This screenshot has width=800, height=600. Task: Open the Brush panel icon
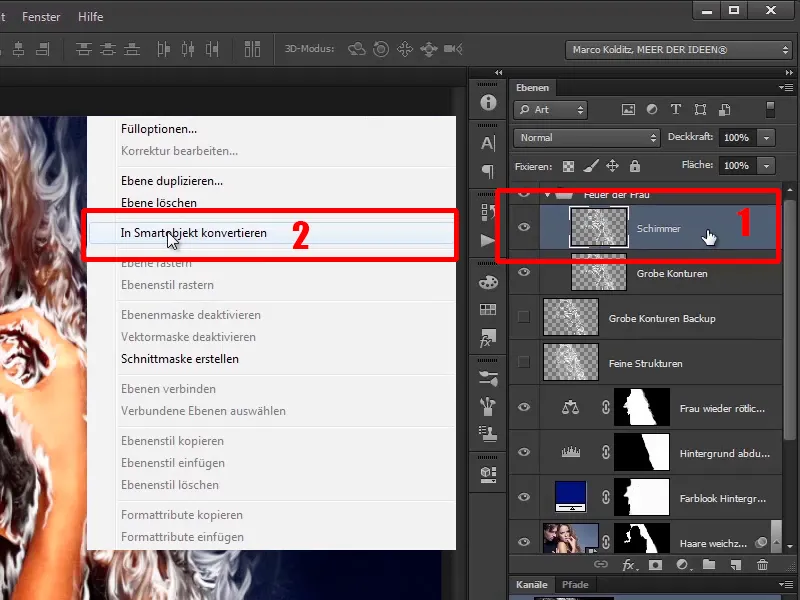(488, 406)
